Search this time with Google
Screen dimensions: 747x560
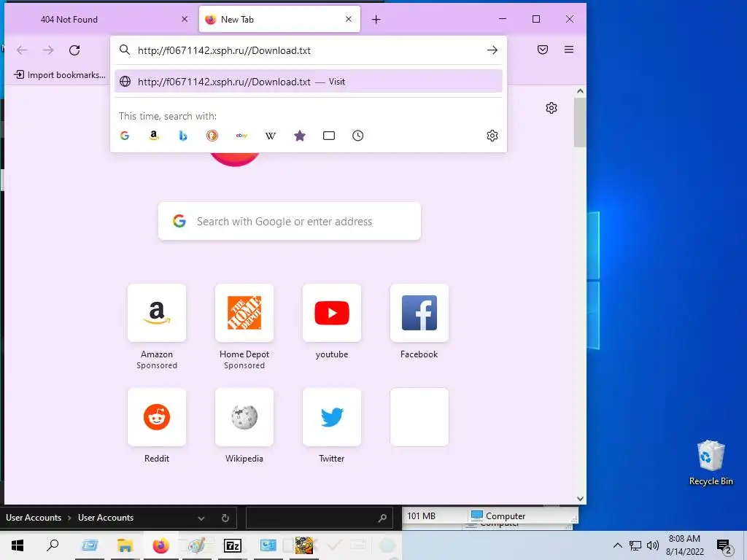125,136
